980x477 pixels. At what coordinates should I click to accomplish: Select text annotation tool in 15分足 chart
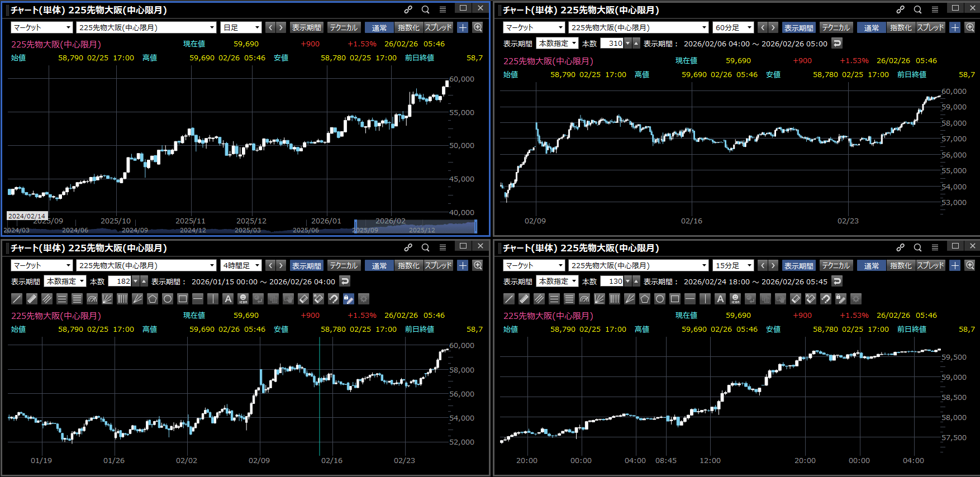[x=720, y=299]
